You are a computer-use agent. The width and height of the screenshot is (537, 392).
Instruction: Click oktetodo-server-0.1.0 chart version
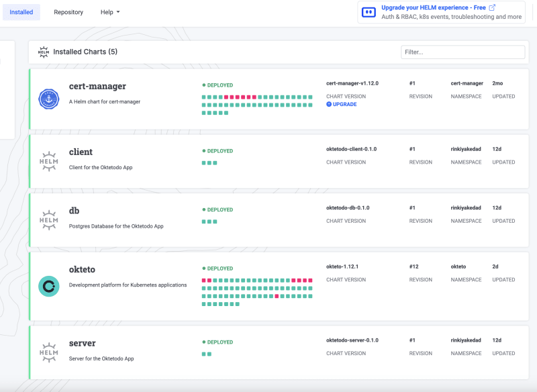point(352,340)
